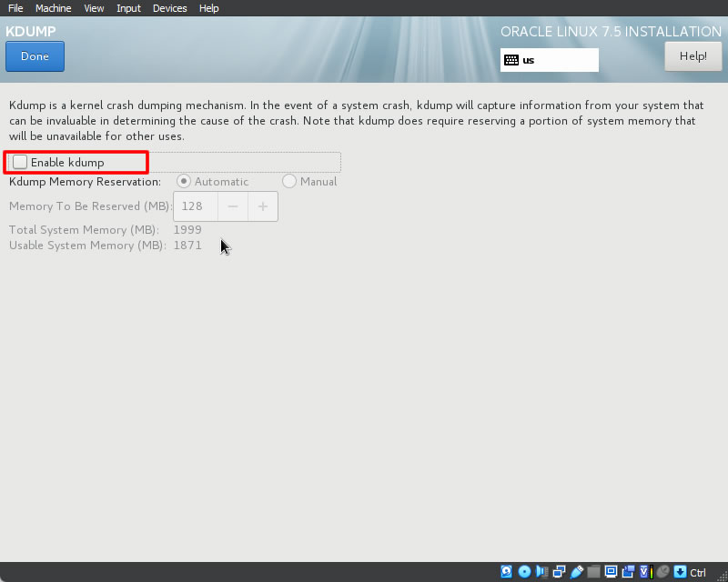Click the KDUMP heading
This screenshot has width=728, height=582.
(x=31, y=31)
